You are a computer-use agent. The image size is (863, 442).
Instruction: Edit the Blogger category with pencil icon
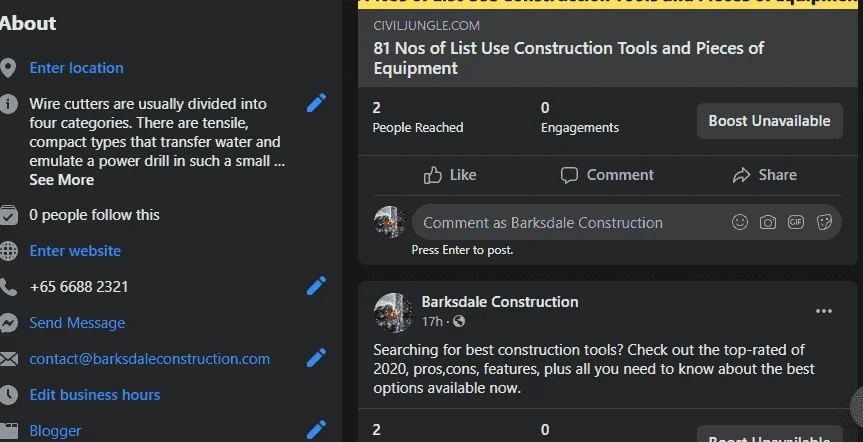click(x=316, y=430)
